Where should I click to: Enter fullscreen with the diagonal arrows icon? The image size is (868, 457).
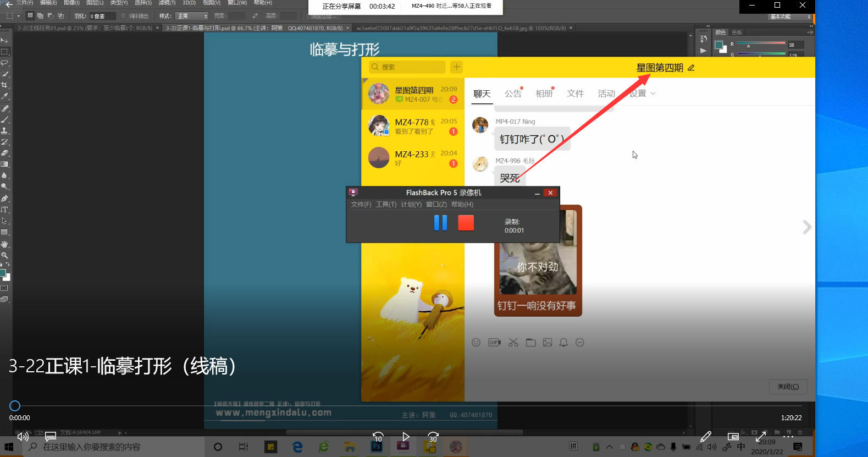(x=761, y=437)
